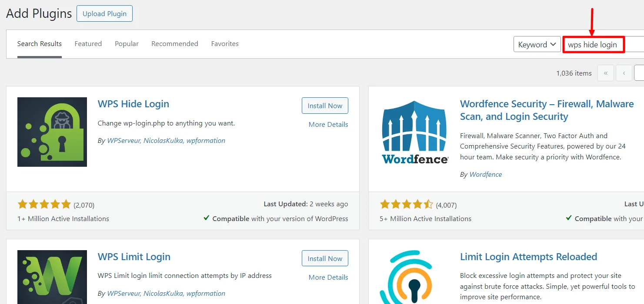
Task: Click the Wordfence shield logo
Action: point(415,132)
